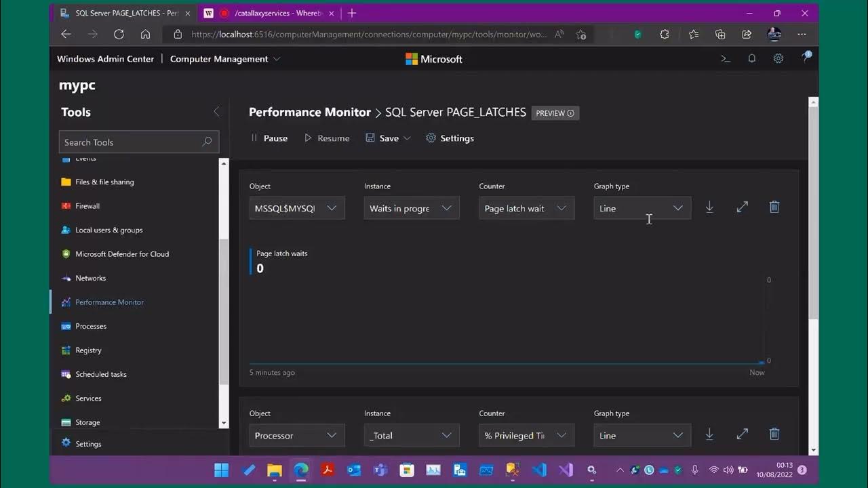The width and height of the screenshot is (868, 488).
Task: Expand the Page latch waits graph fullscreen
Action: [742, 207]
